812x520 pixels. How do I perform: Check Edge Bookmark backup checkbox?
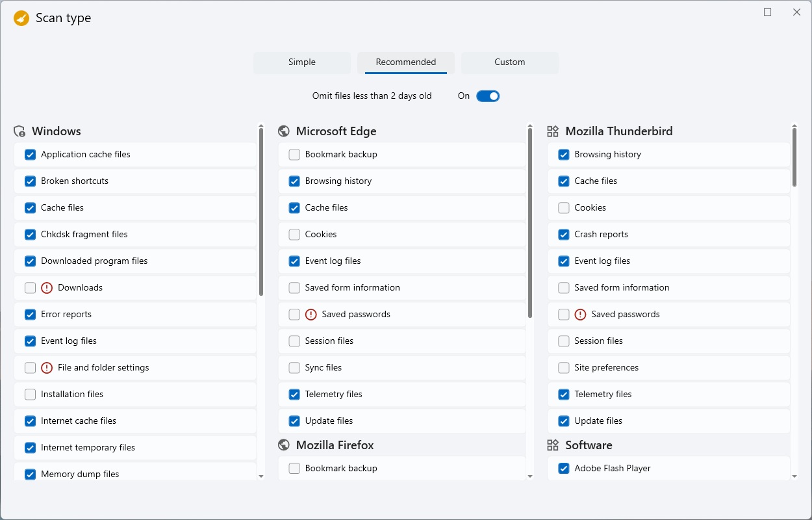(x=294, y=155)
